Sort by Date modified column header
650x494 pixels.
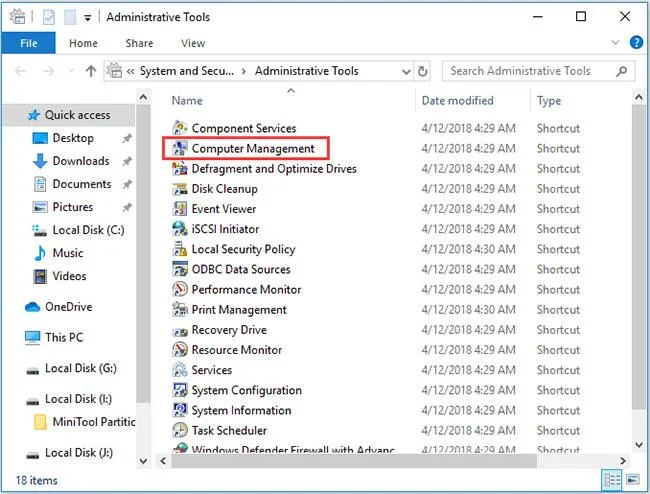coord(458,101)
